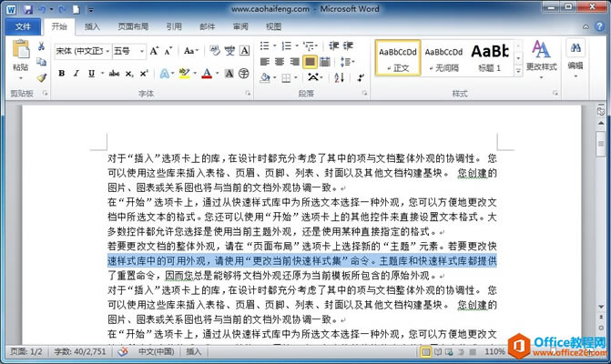The image size is (611, 364).
Task: Open the Phonetic Guide tool
Action: (x=229, y=51)
